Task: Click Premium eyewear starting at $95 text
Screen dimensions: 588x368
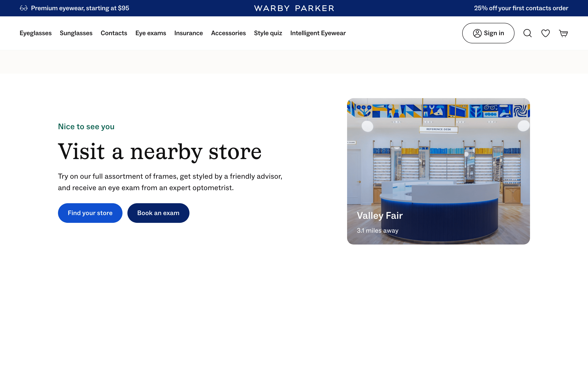Action: (x=80, y=8)
